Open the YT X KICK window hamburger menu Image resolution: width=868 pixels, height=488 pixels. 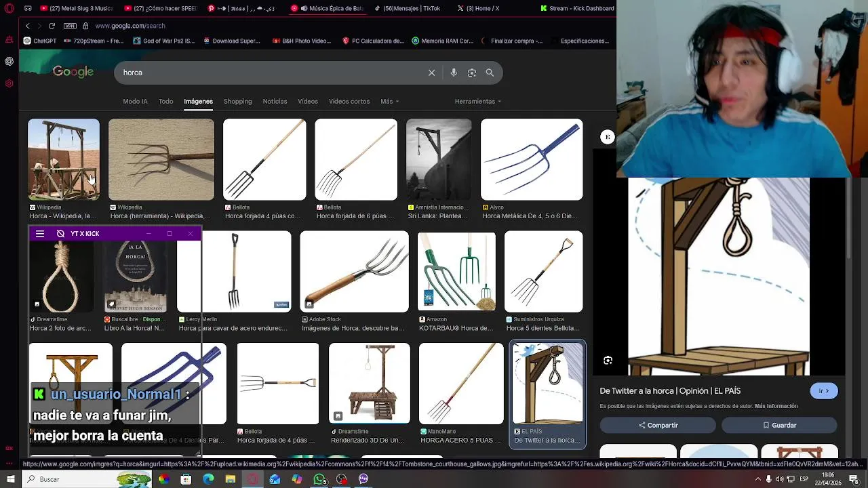click(40, 233)
